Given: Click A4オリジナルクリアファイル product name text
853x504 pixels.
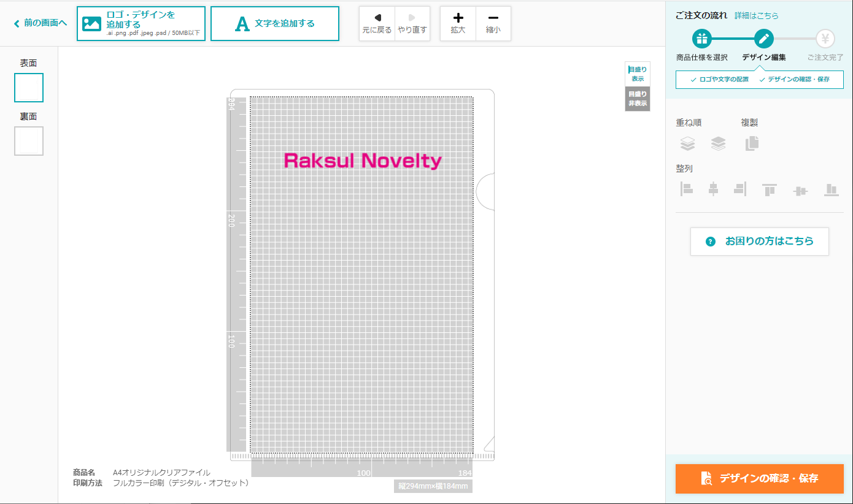Looking at the screenshot, I should click(161, 473).
